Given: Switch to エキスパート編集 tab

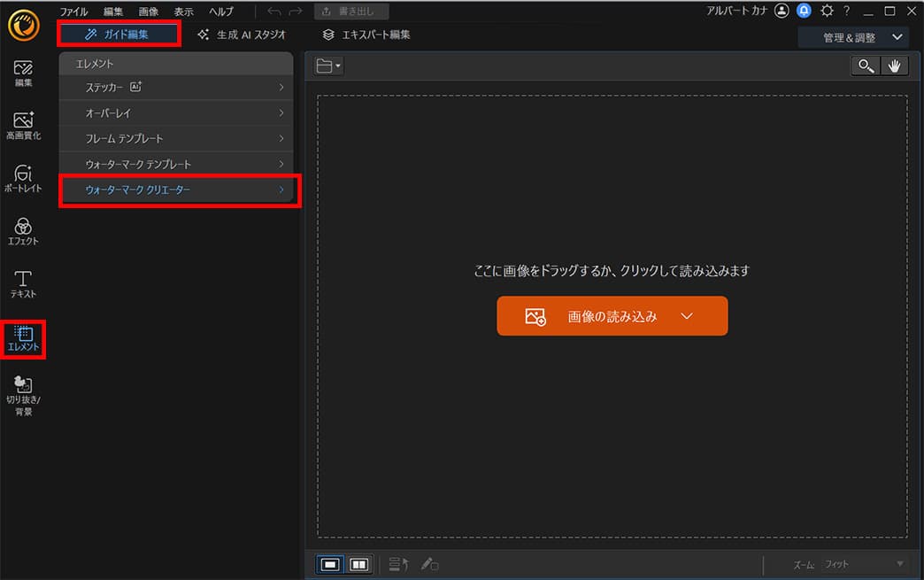Looking at the screenshot, I should coord(366,35).
